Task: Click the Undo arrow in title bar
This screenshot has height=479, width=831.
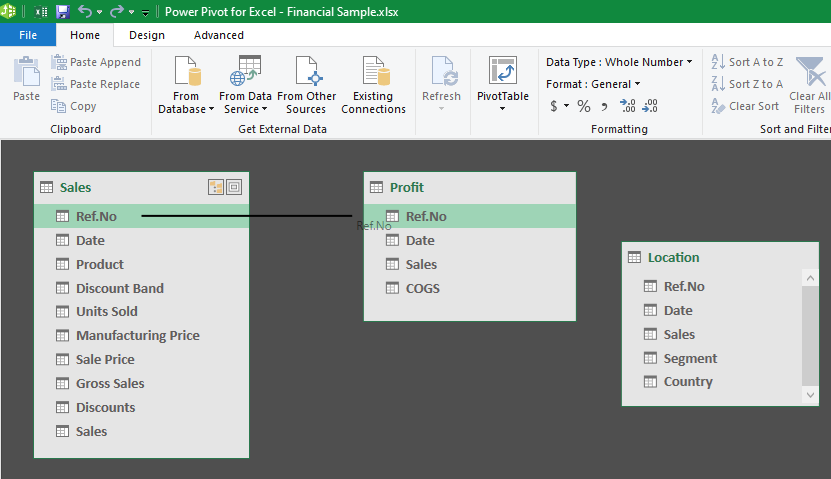Action: (x=84, y=11)
